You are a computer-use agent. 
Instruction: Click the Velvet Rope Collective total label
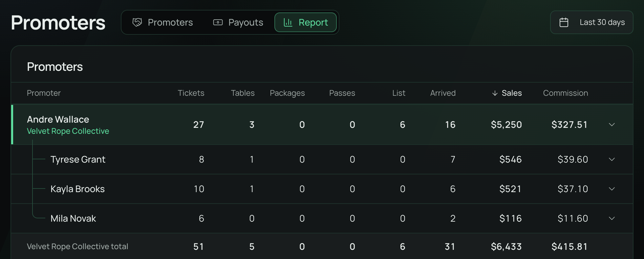pyautogui.click(x=77, y=247)
